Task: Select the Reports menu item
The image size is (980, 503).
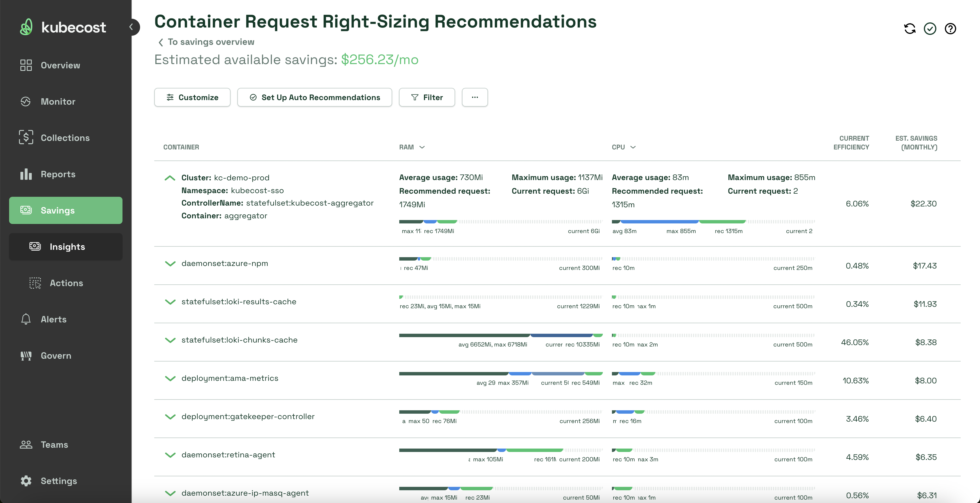Action: tap(66, 174)
